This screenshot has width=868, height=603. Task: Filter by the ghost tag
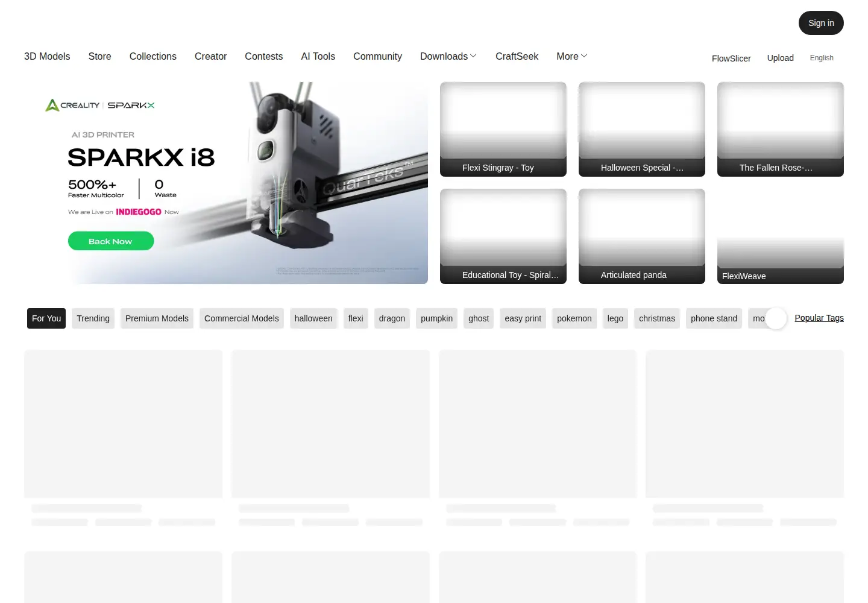479,318
